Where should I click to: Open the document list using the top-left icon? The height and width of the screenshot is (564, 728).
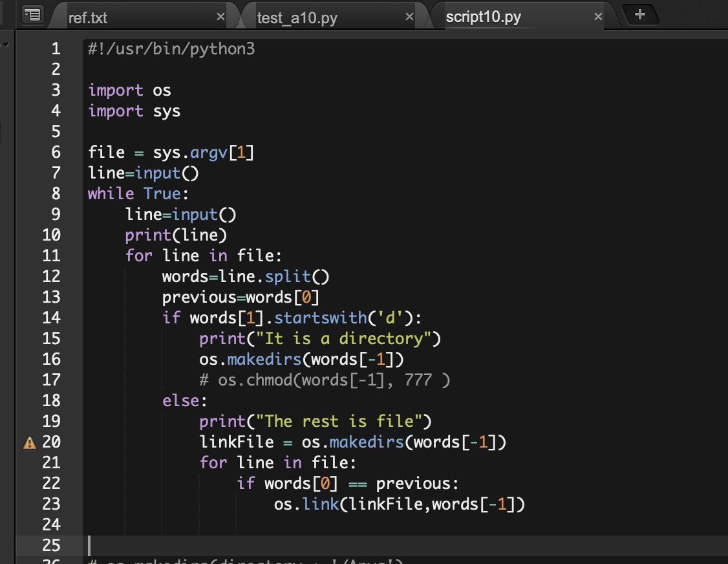pyautogui.click(x=32, y=14)
